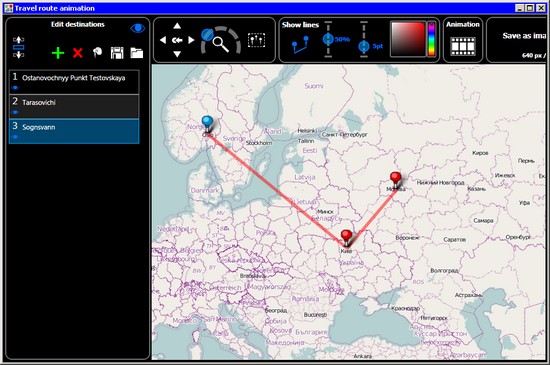Image resolution: width=550 pixels, height=365 pixels.
Task: Pan the map right with arrow
Action: pos(191,40)
